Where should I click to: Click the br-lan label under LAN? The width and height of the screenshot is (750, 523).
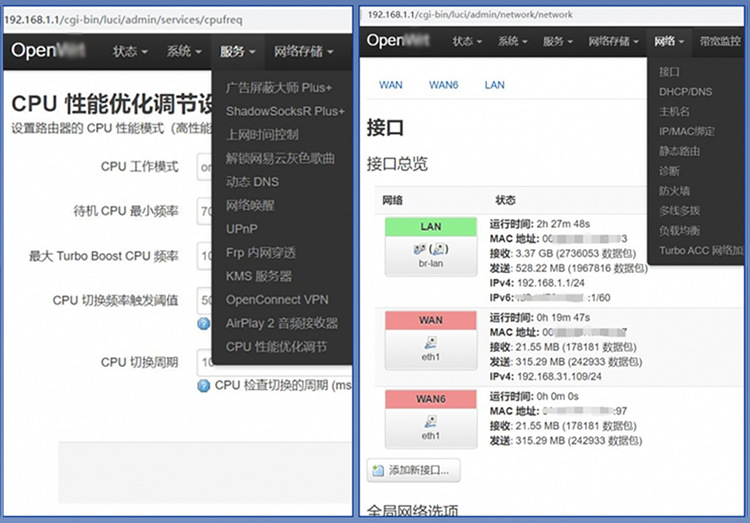(430, 263)
